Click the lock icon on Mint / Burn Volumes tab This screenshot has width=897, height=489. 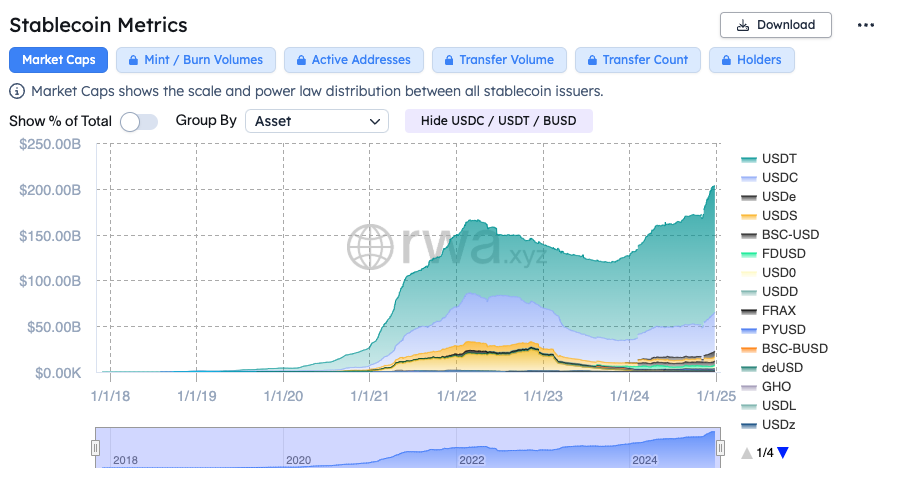point(133,60)
